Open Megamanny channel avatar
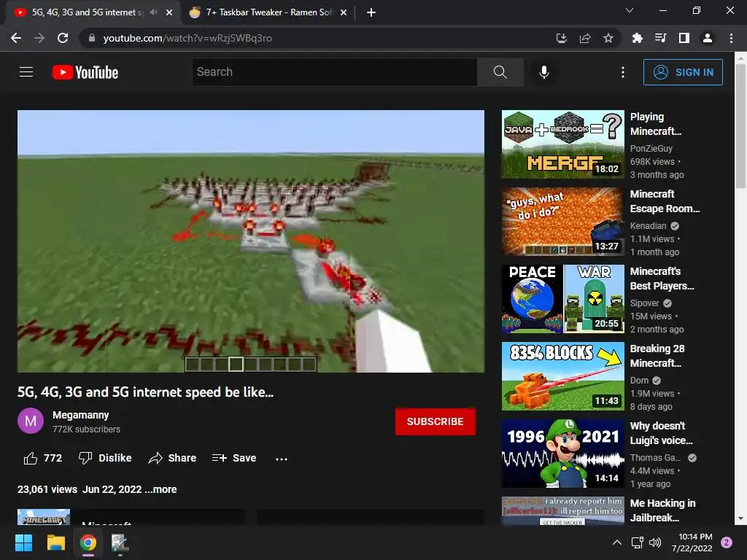747x560 pixels. click(31, 421)
